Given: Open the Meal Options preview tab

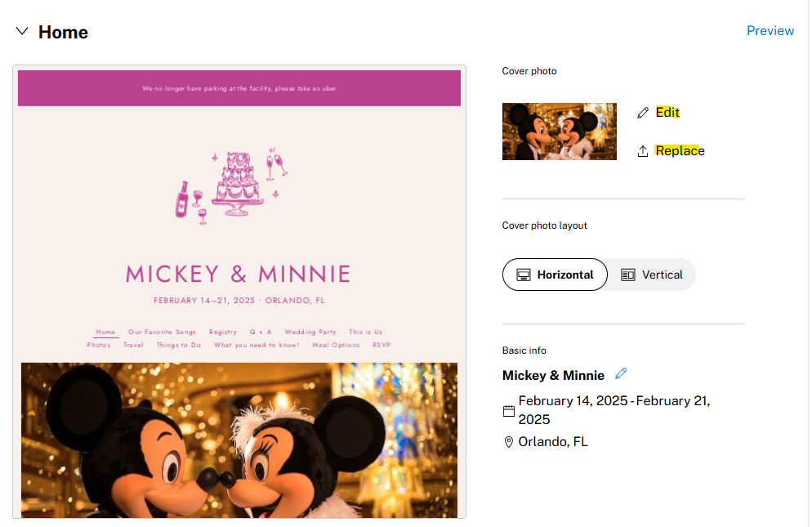Looking at the screenshot, I should tap(336, 345).
